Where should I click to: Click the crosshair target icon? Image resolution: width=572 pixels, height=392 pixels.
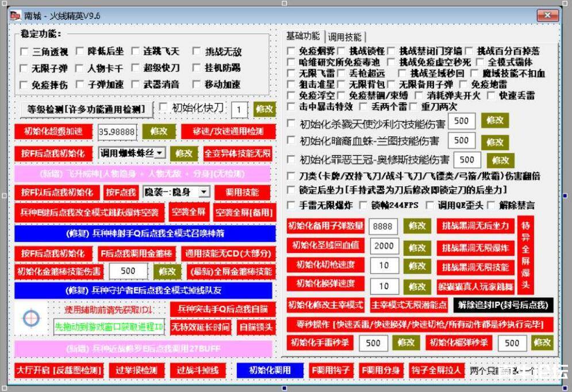[32, 318]
